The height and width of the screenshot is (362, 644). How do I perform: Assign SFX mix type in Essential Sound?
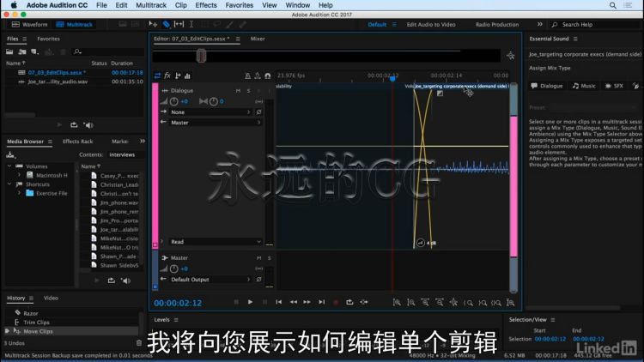click(x=614, y=86)
